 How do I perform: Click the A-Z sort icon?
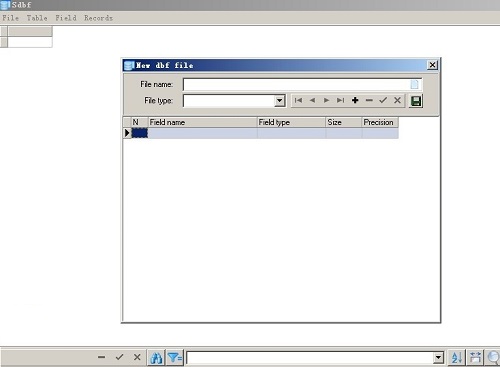point(457,358)
